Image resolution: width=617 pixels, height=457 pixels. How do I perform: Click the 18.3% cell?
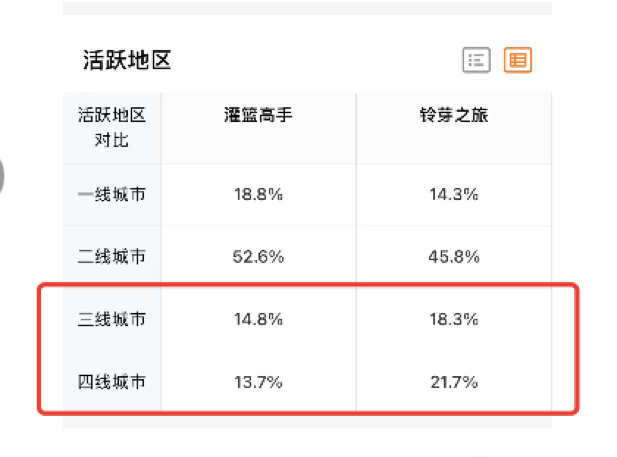pos(456,320)
